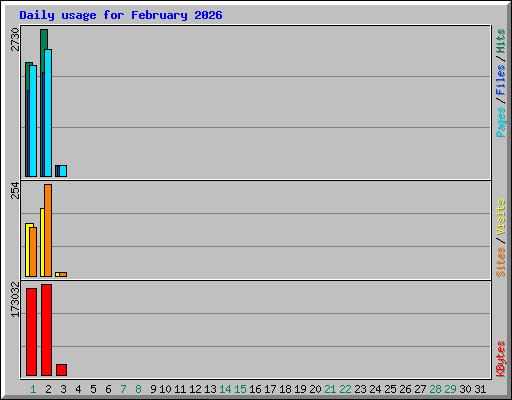Click day label 29 on x-axis
This screenshot has height=400, width=512.
click(x=450, y=389)
